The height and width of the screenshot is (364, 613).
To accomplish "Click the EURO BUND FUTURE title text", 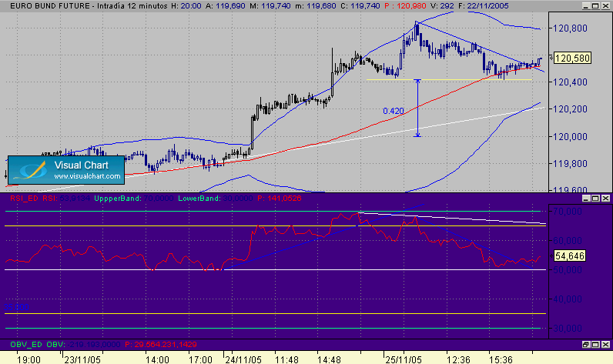I will [49, 6].
